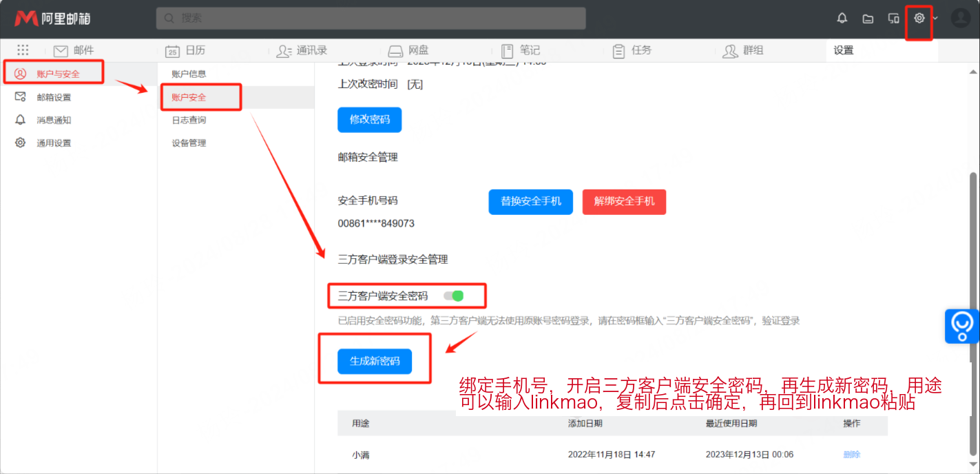
Task: Click the 消息通知 bell icon
Action: click(x=20, y=120)
